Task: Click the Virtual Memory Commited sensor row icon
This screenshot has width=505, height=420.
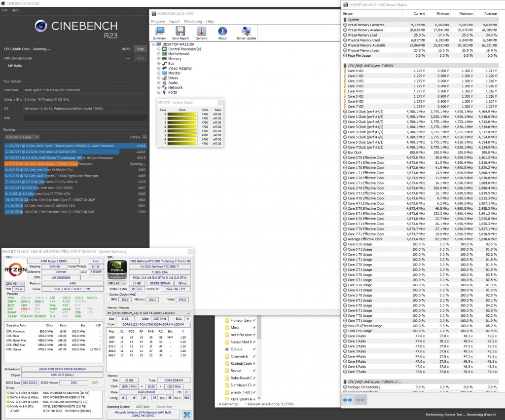Action: 345,25
